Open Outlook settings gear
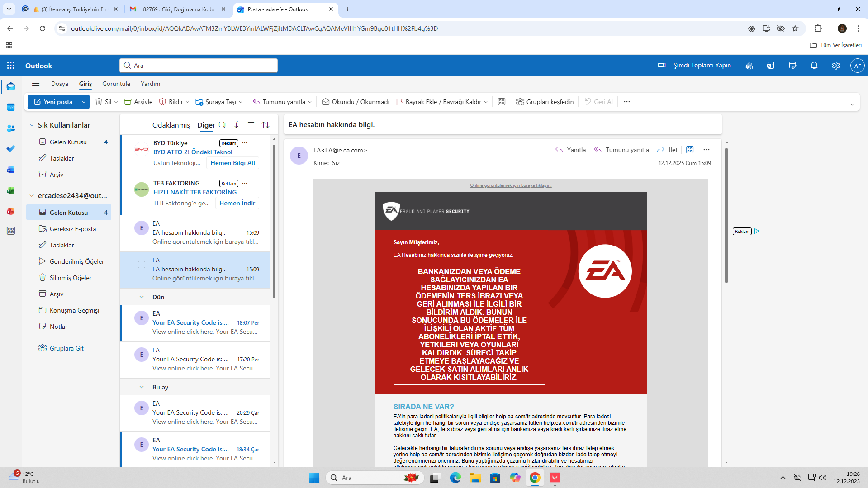This screenshot has height=488, width=868. click(836, 66)
